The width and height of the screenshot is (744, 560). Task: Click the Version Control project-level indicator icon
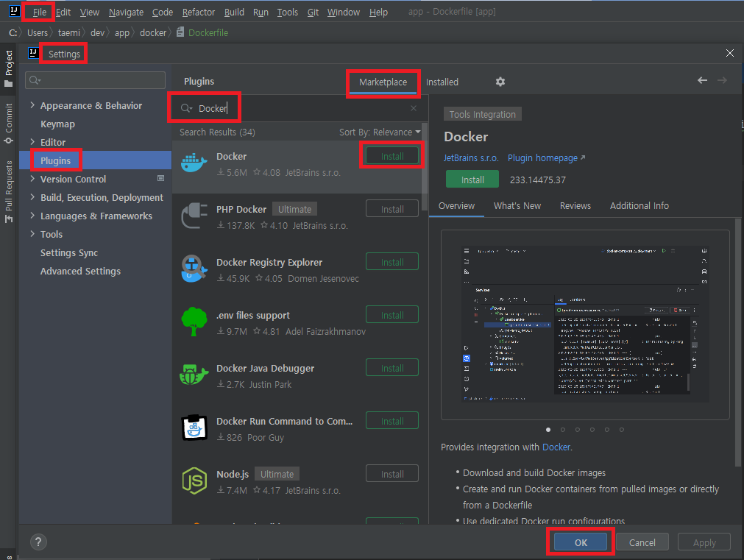[x=161, y=178]
